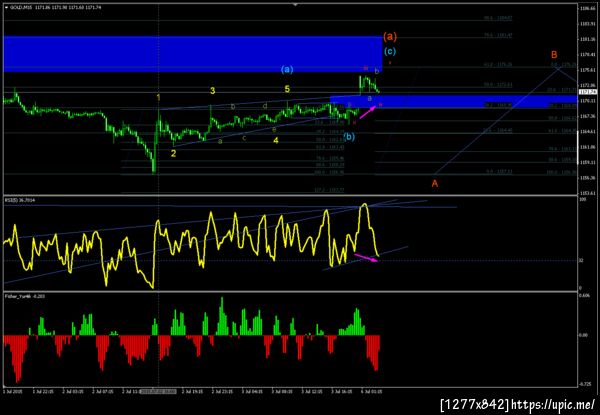Click the highlighted crosshair date on the time axis

pyautogui.click(x=158, y=392)
